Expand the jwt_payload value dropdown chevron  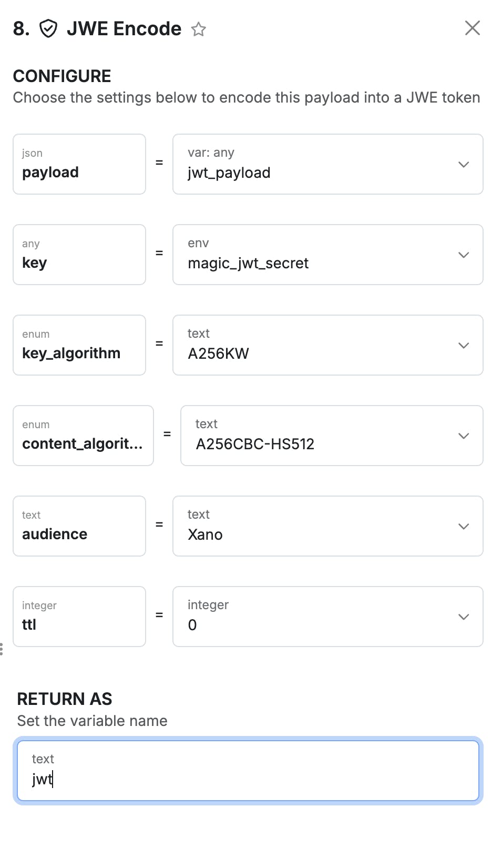(464, 165)
